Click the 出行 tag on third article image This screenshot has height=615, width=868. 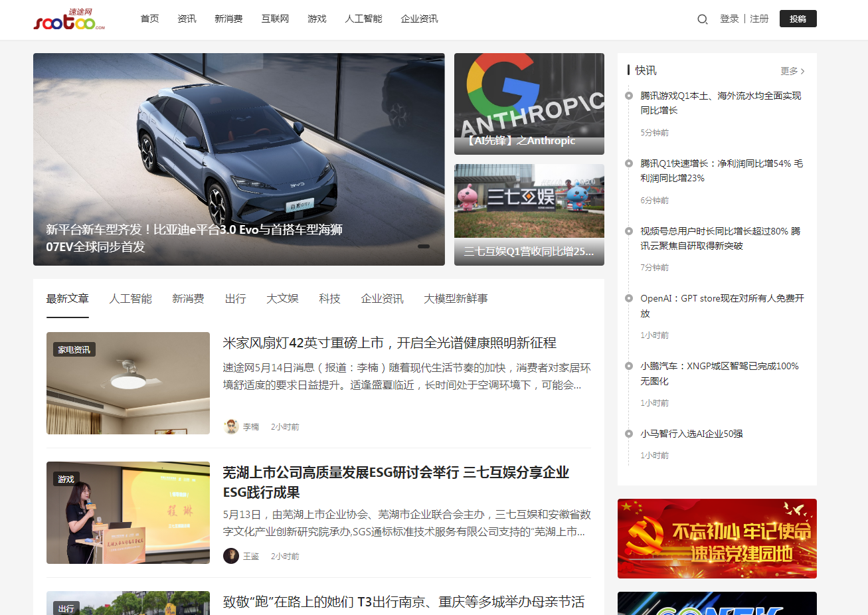click(x=66, y=608)
